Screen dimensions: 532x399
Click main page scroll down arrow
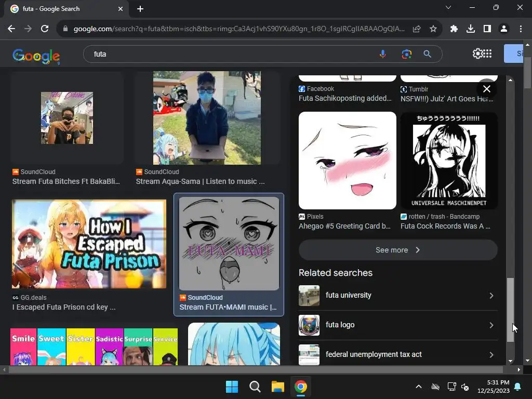[527, 361]
